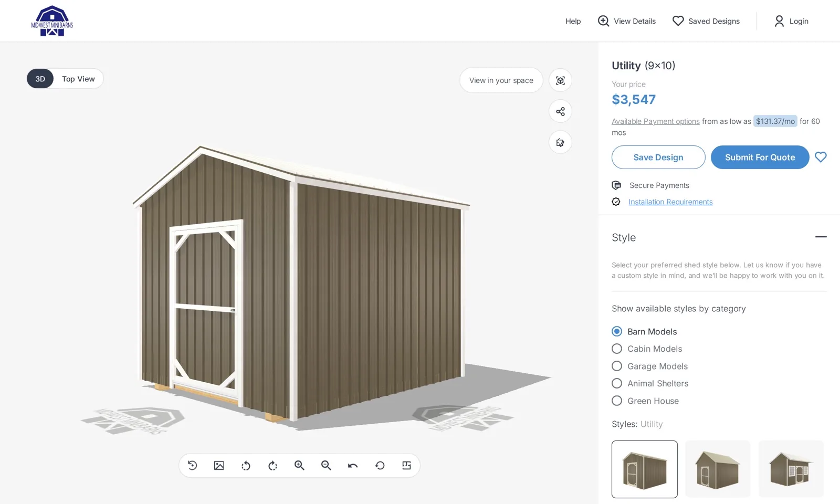Collapse the Style section
The height and width of the screenshot is (504, 840).
click(821, 237)
